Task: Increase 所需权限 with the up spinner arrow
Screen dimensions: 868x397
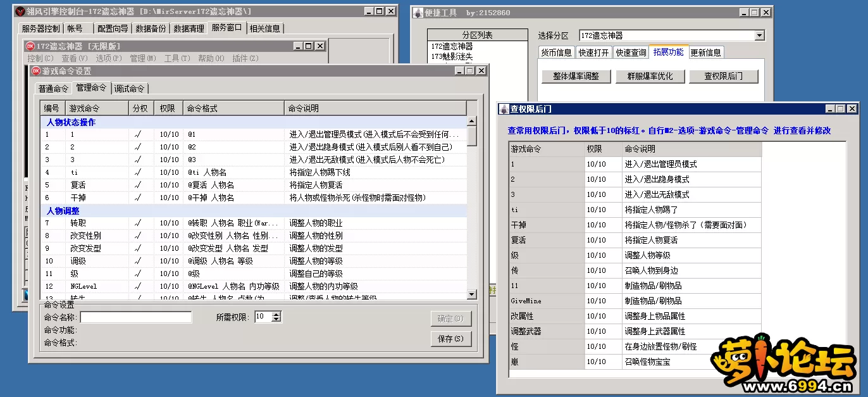Action: pyautogui.click(x=276, y=315)
